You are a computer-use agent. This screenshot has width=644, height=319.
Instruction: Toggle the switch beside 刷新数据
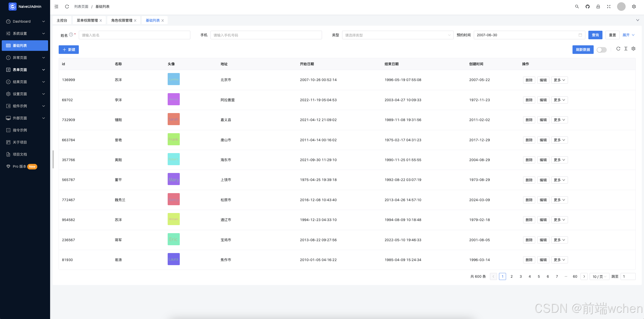tap(601, 50)
